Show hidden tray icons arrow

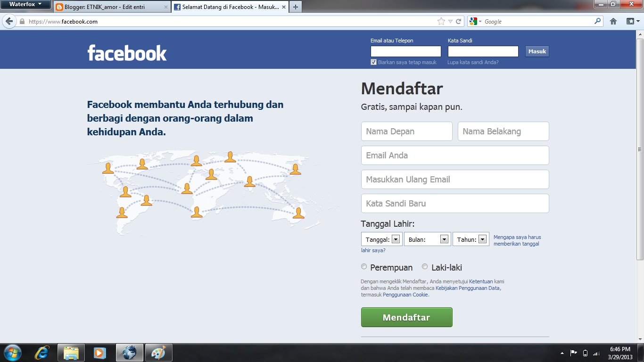(562, 353)
